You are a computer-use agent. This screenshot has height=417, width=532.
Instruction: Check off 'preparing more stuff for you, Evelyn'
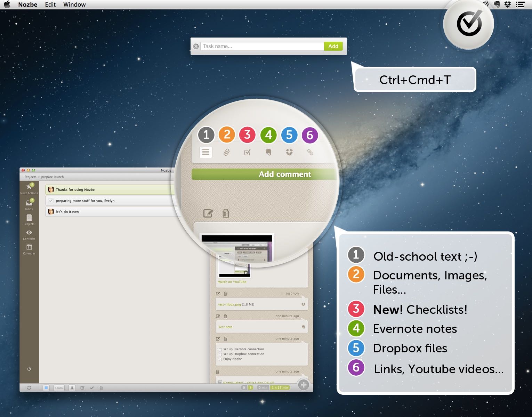click(51, 201)
